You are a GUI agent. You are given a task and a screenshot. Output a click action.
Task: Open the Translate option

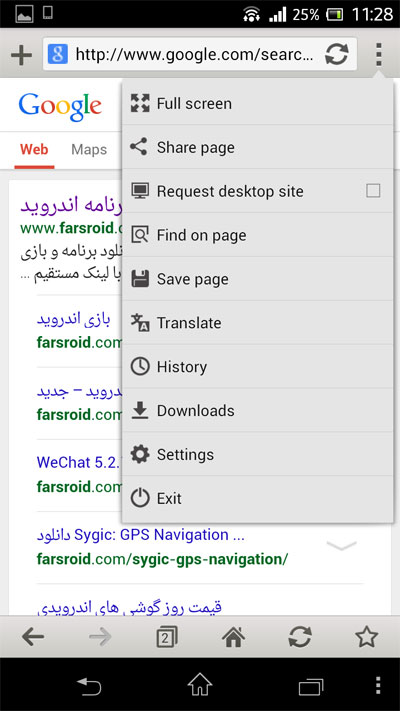258,323
